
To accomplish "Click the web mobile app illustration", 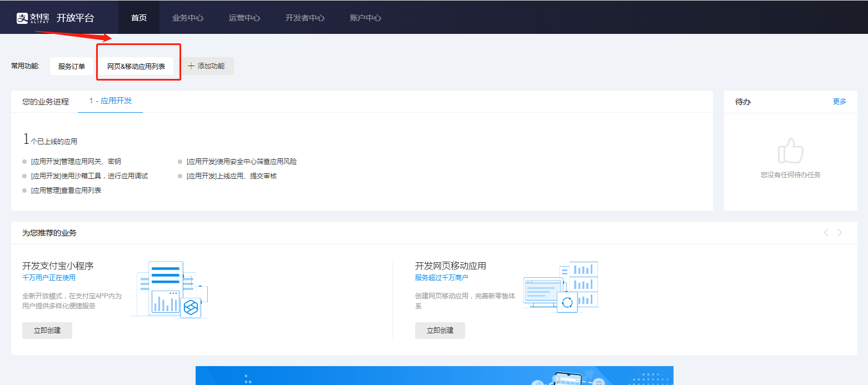I will point(561,287).
